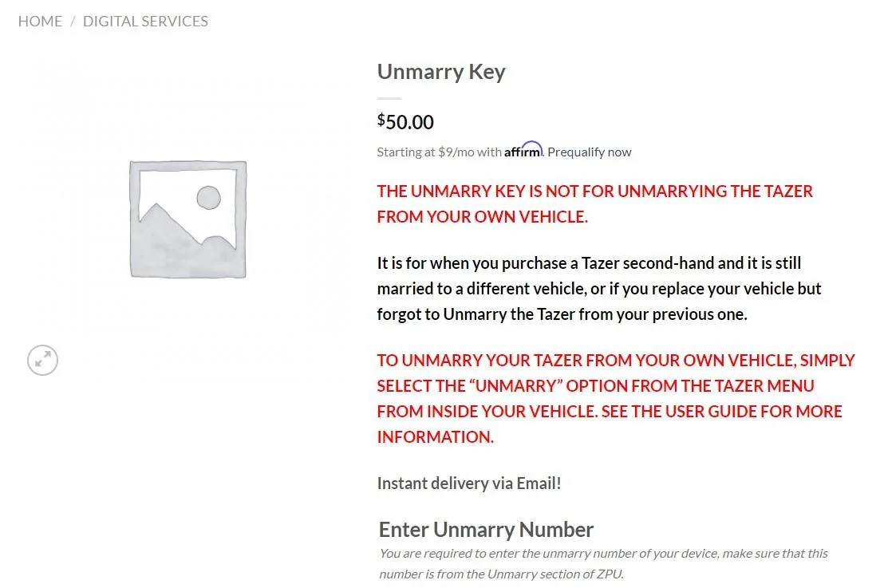Click the red NOT FOR UNMARRYING warning
The height and width of the screenshot is (588, 888).
[594, 204]
